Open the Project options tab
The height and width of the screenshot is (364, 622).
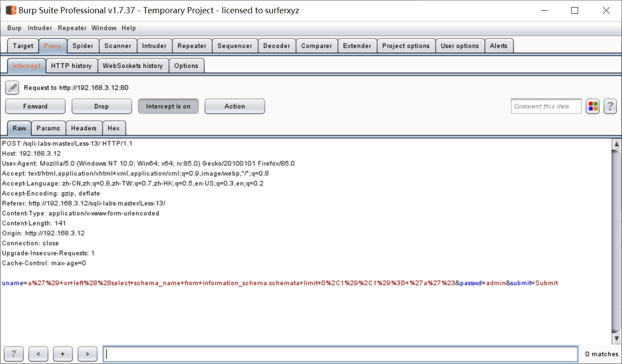(x=406, y=46)
